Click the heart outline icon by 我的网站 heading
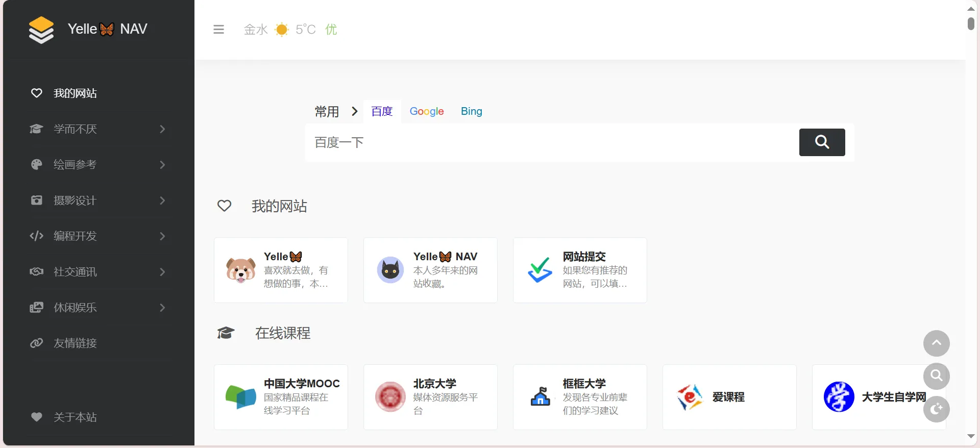The image size is (980, 448). [225, 206]
